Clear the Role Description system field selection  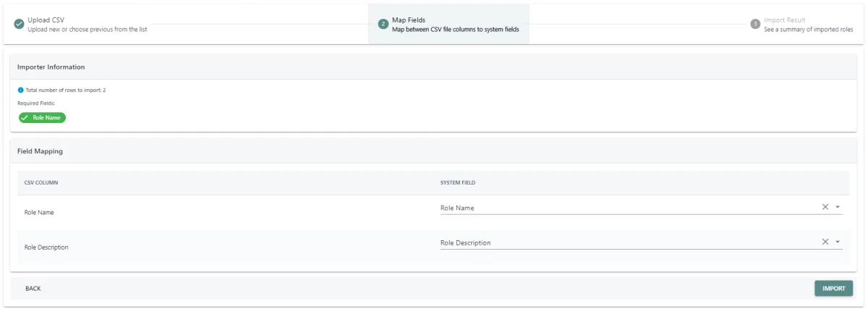pos(825,242)
